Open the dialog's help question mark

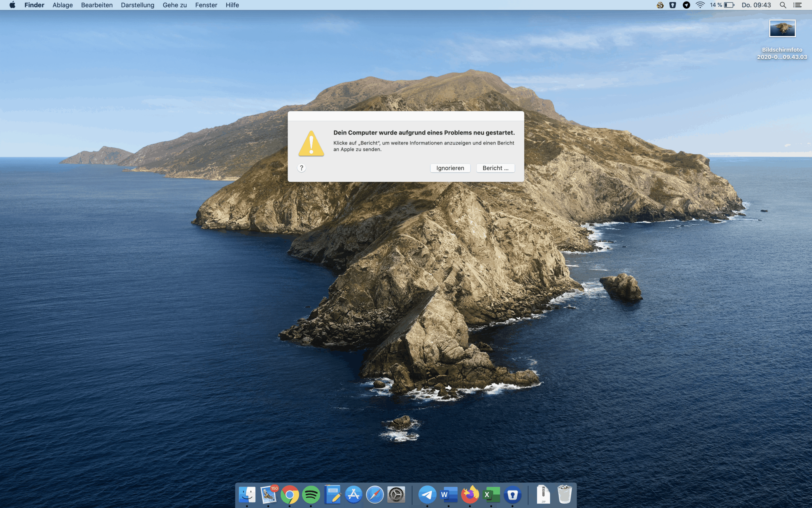301,168
